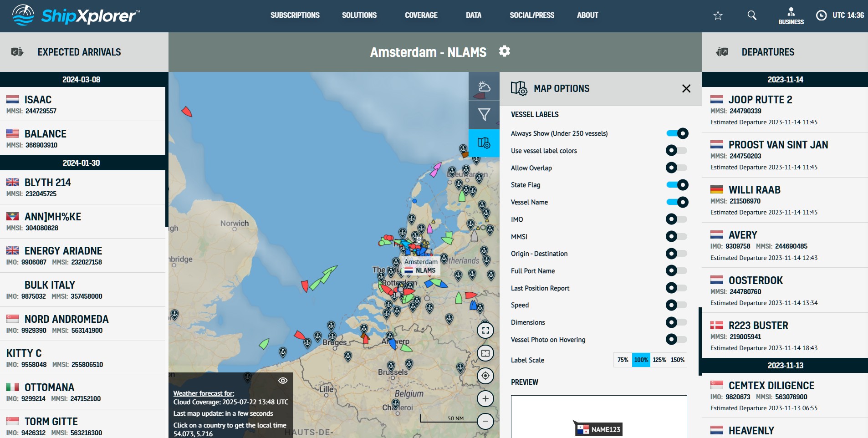Close the Map Options panel
This screenshot has height=438, width=868.
pyautogui.click(x=686, y=88)
